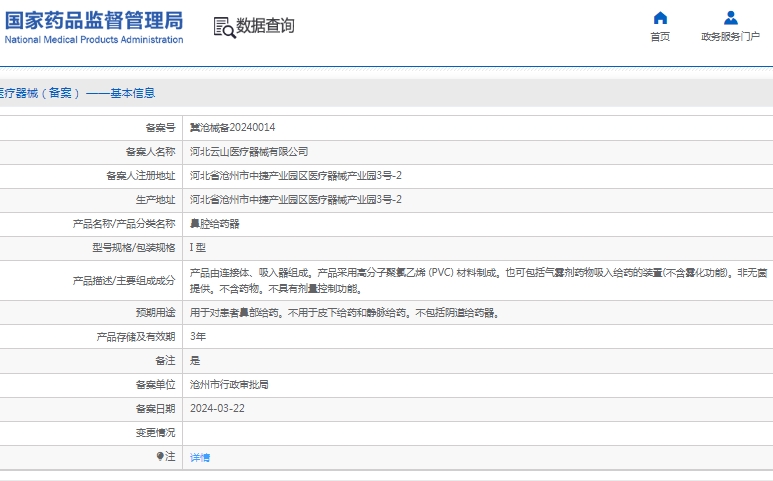Select the value 3年
Image resolution: width=773 pixels, height=481 pixels.
198,337
